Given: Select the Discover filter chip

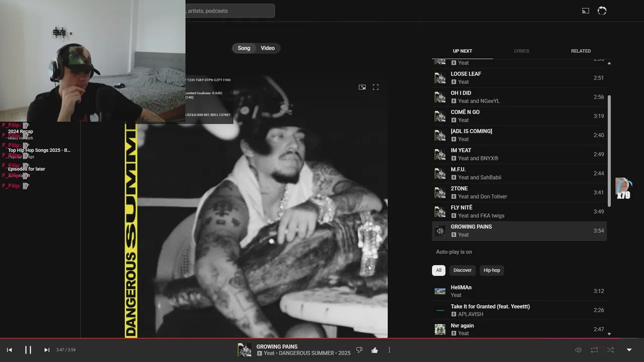Looking at the screenshot, I should coord(462,270).
